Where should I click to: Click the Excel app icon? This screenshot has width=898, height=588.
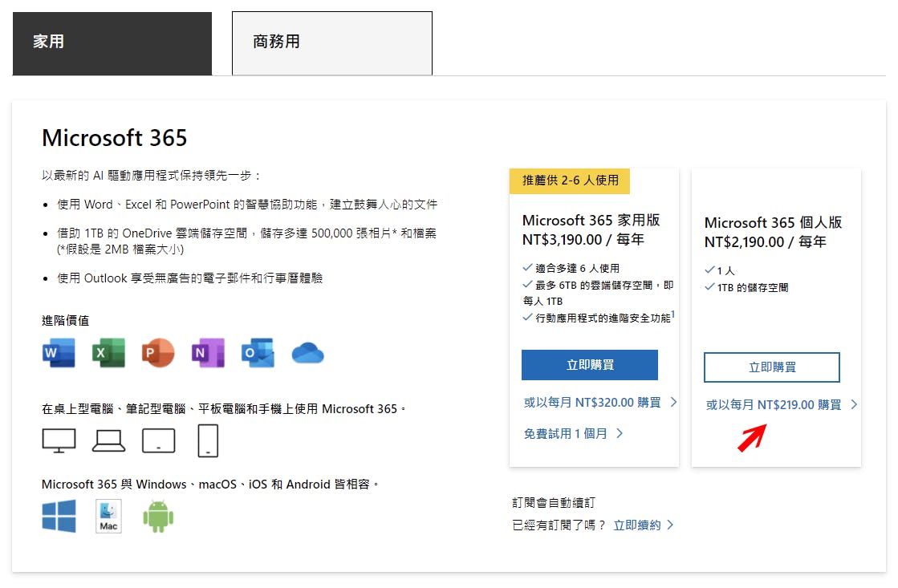tap(108, 353)
